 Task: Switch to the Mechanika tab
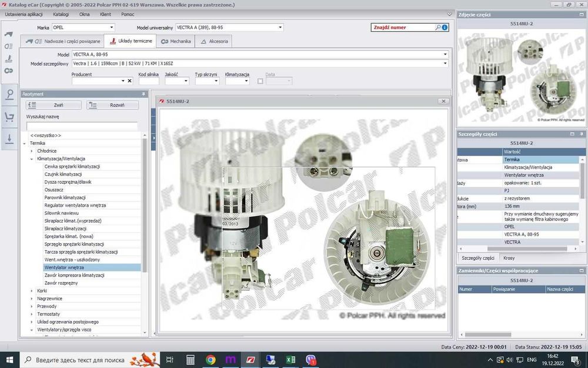pos(176,41)
